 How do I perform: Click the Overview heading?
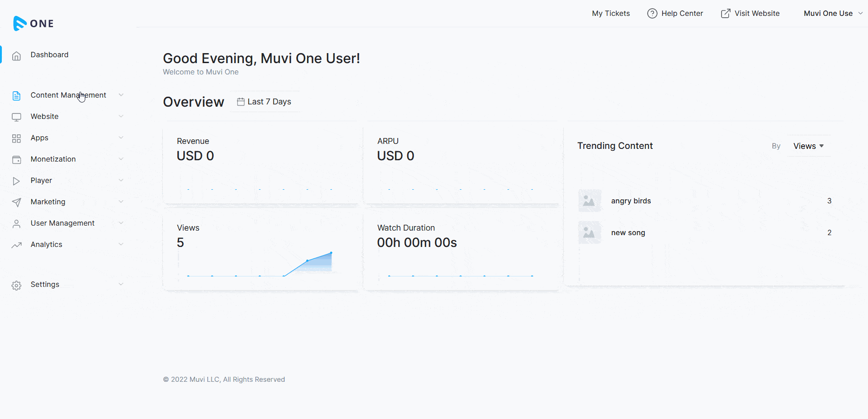pyautogui.click(x=194, y=102)
